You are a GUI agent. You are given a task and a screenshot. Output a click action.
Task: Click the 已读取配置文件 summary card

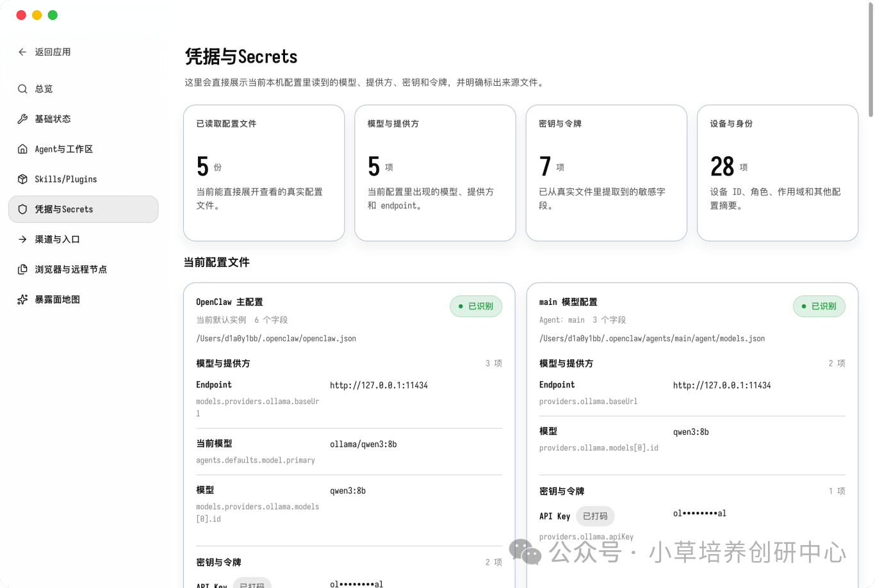coord(264,173)
